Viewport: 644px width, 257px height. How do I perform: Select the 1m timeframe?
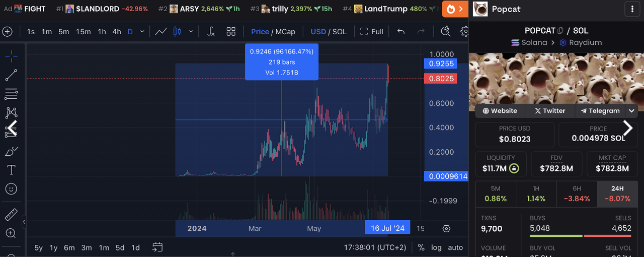tap(47, 32)
